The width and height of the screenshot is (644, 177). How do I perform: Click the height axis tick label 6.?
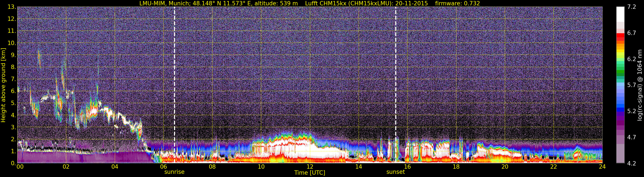[13, 91]
